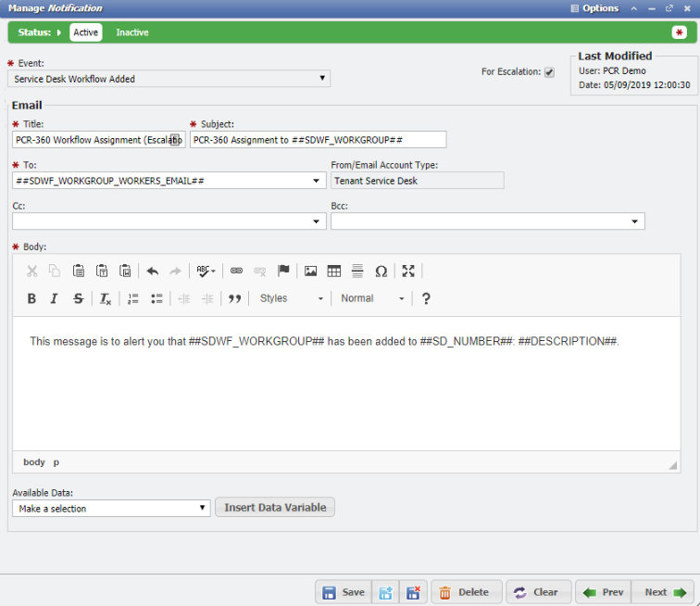The image size is (700, 606).
Task: Select the Active status option
Action: [x=85, y=32]
